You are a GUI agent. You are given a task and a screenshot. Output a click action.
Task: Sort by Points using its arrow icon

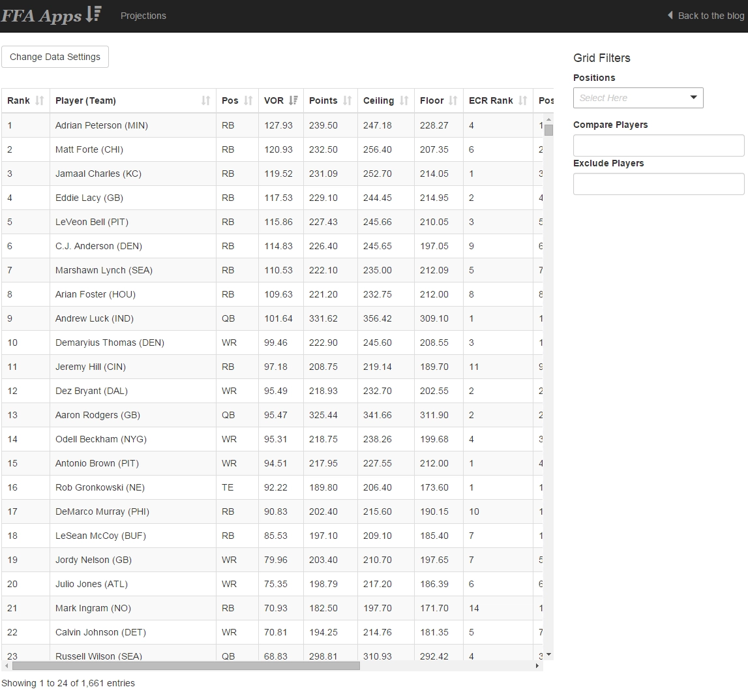pos(347,100)
